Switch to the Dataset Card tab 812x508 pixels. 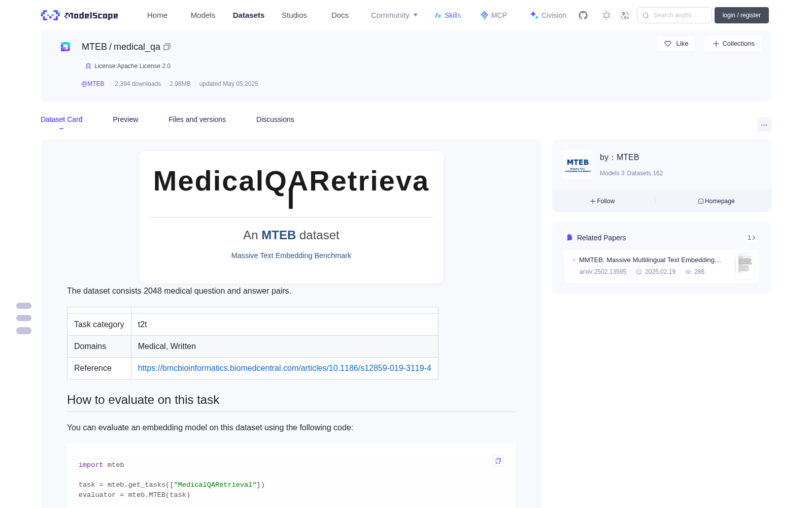(x=61, y=119)
